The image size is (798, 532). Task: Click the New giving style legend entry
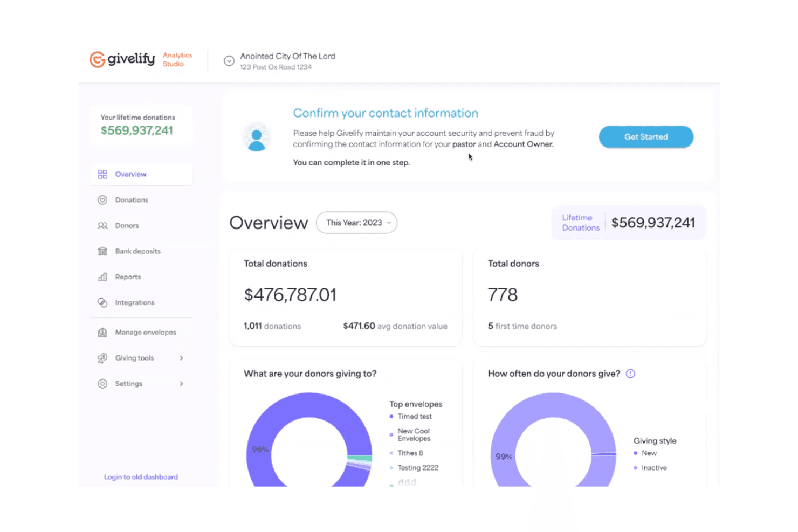pyautogui.click(x=645, y=453)
